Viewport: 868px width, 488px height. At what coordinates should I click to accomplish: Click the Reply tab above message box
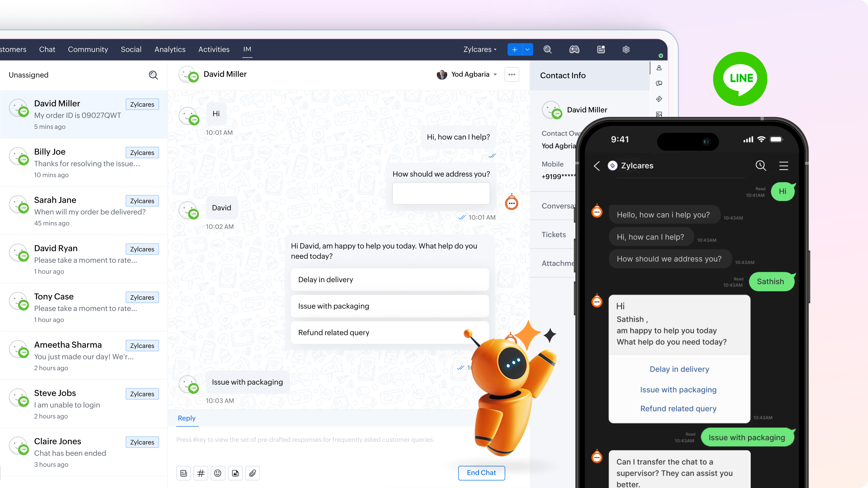point(186,418)
